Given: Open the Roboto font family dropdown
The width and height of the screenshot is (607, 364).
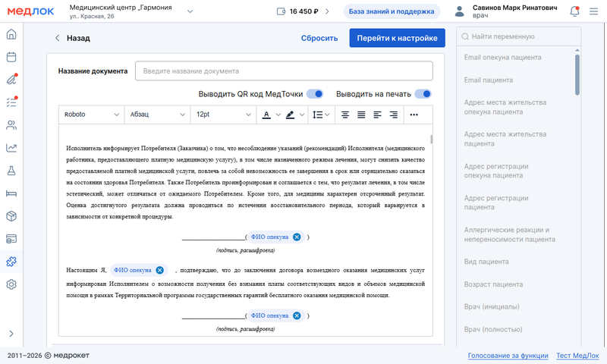Looking at the screenshot, I should [91, 115].
